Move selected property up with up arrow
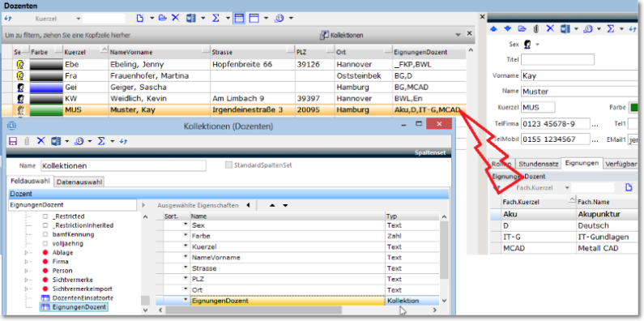Image resolution: width=644 pixels, height=321 pixels. [272, 206]
